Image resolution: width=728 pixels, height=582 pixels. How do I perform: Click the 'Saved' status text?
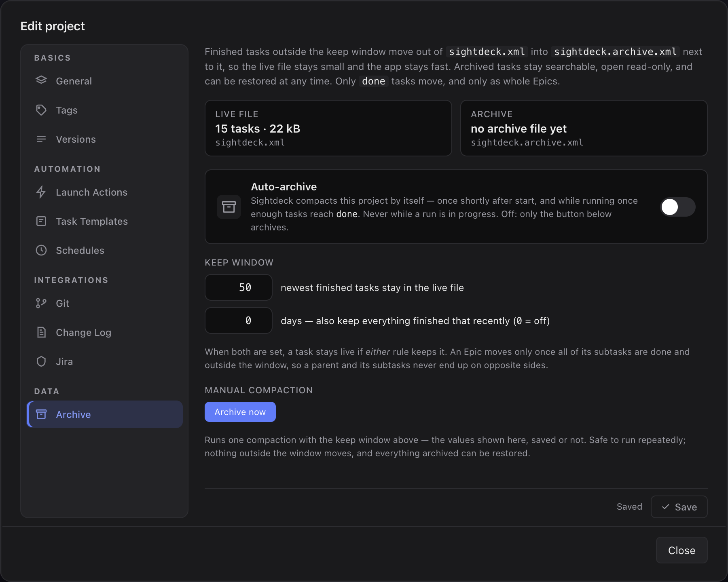(629, 506)
